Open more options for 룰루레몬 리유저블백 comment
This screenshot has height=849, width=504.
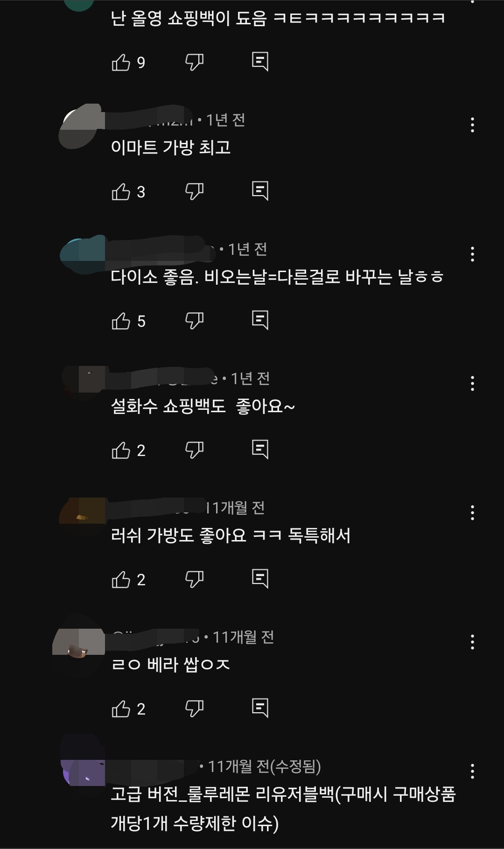472,771
